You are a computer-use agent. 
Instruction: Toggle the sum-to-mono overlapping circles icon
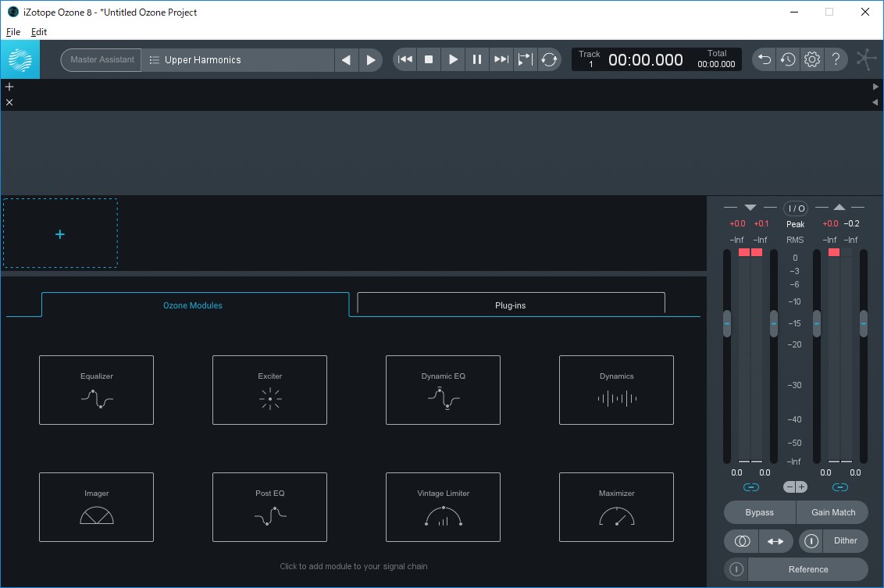pos(742,541)
